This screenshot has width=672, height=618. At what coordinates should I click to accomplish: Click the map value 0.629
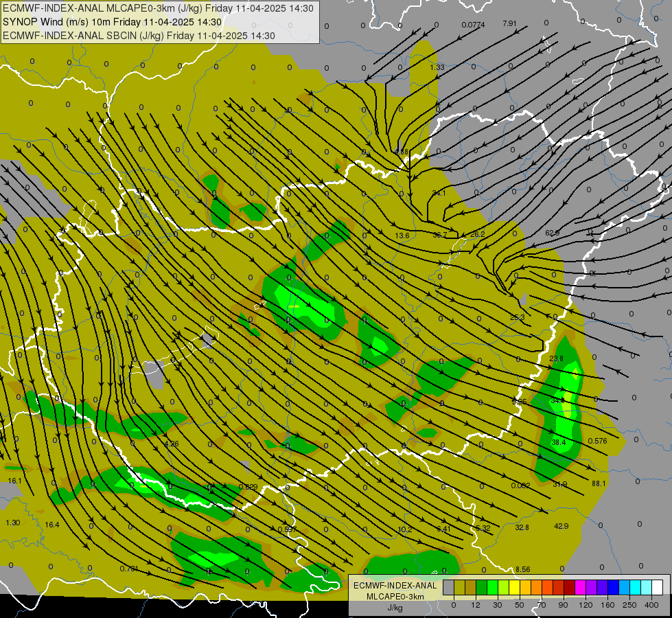(248, 487)
